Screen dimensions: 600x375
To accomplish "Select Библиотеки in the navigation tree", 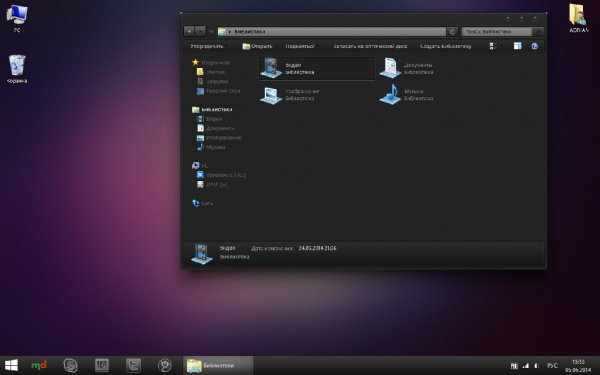I will [217, 109].
